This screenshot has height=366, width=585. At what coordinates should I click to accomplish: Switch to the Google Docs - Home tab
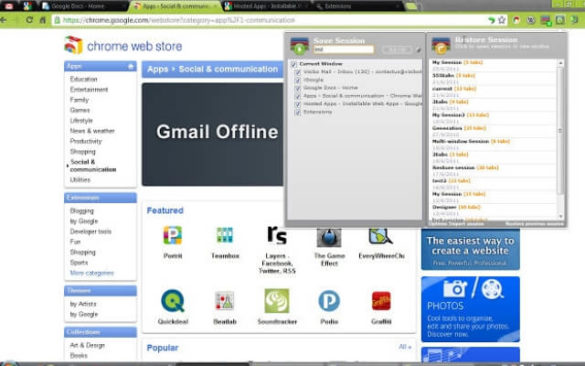pos(82,6)
